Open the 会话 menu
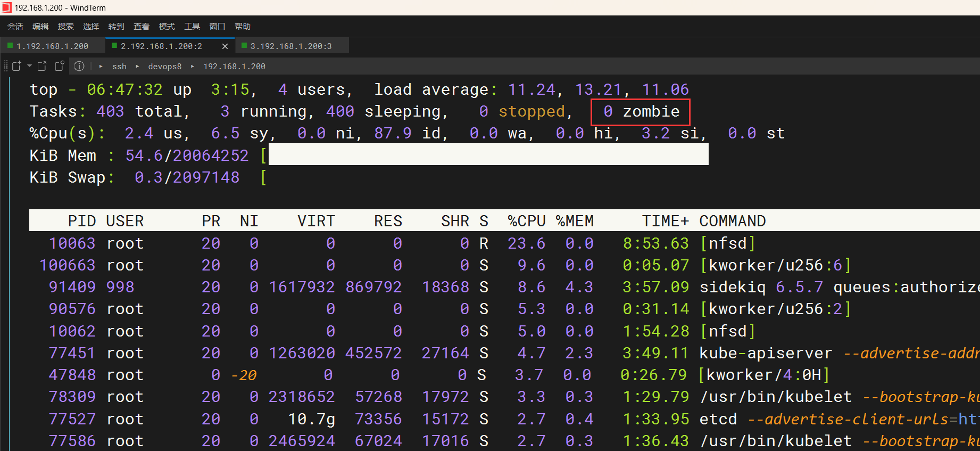This screenshot has width=980, height=451. [15, 26]
